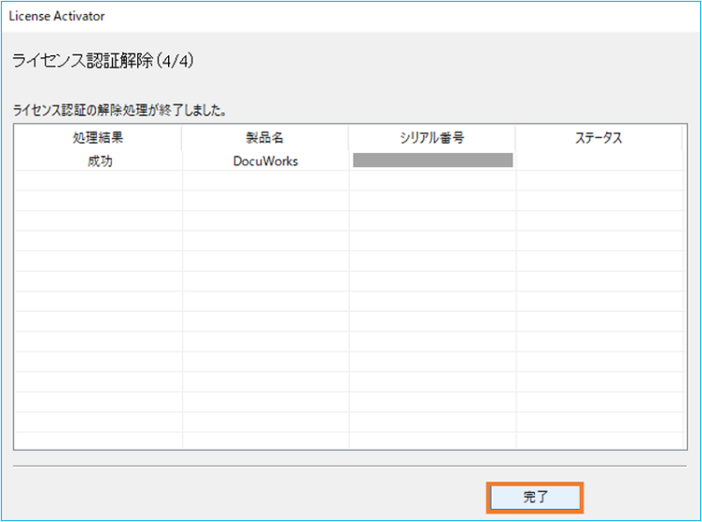Click the ステータス column header

(x=598, y=138)
